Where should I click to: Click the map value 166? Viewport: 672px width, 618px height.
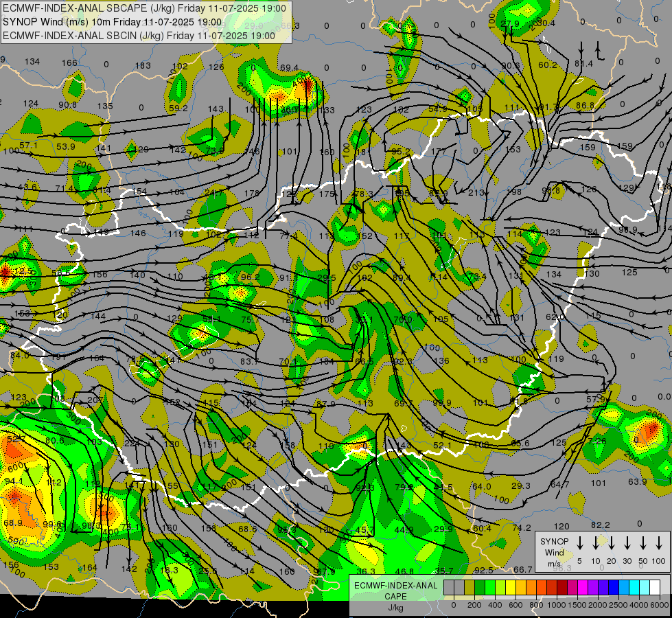pyautogui.click(x=69, y=63)
